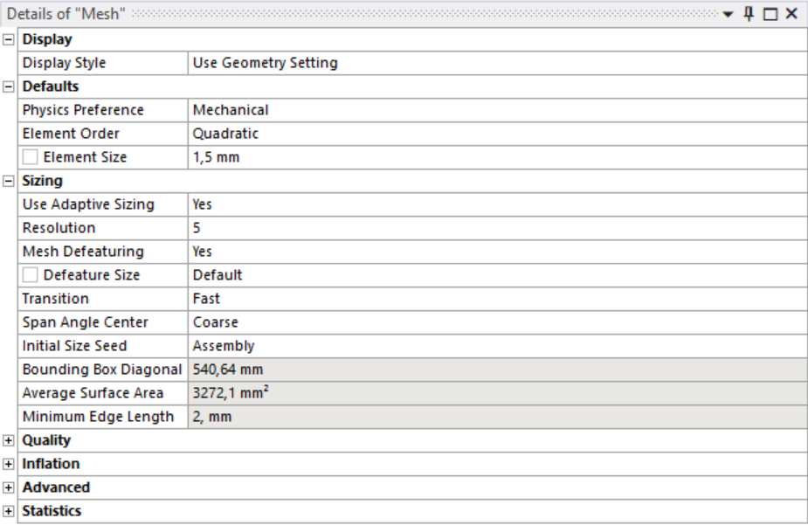This screenshot has height=532, width=808.
Task: Enable the Element Size checkbox
Action: pyautogui.click(x=30, y=158)
